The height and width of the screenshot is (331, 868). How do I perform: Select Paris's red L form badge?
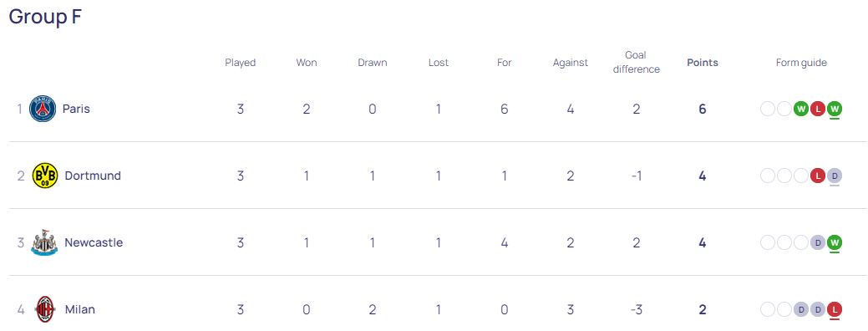pyautogui.click(x=818, y=109)
